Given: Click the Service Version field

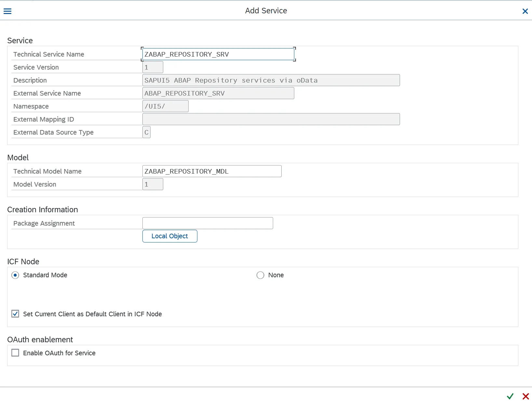Looking at the screenshot, I should [153, 67].
